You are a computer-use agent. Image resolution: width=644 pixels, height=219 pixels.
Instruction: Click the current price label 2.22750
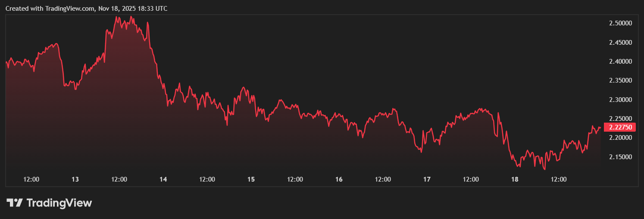coord(621,127)
